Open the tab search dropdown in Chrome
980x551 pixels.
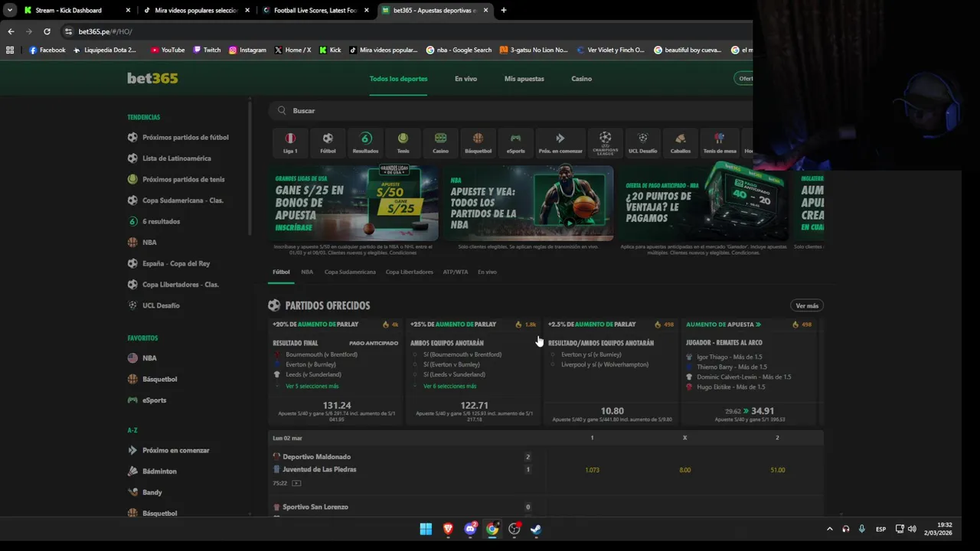pos(10,10)
